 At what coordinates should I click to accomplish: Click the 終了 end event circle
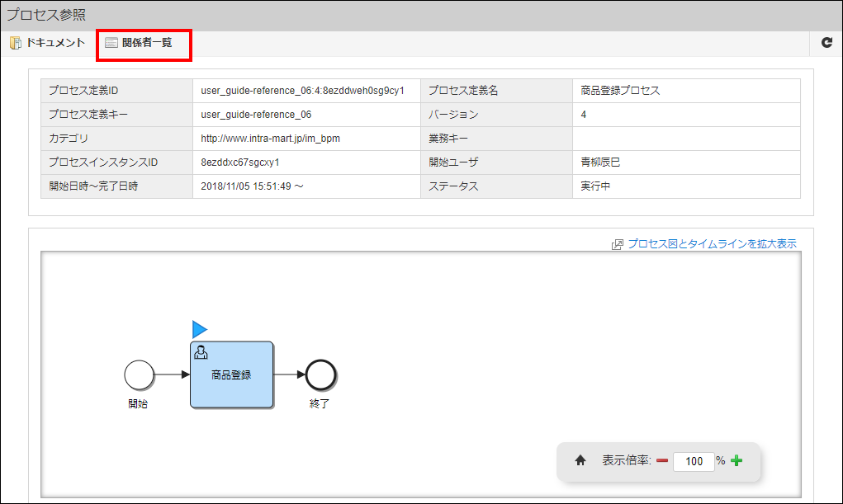coord(320,375)
